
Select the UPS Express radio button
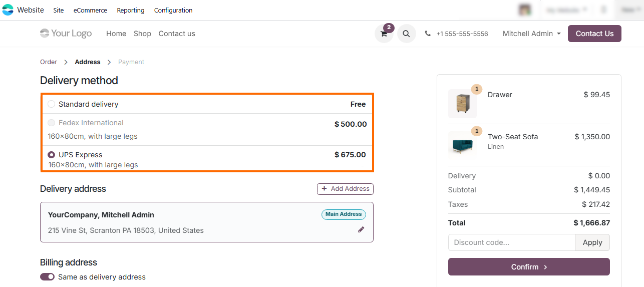(52, 155)
